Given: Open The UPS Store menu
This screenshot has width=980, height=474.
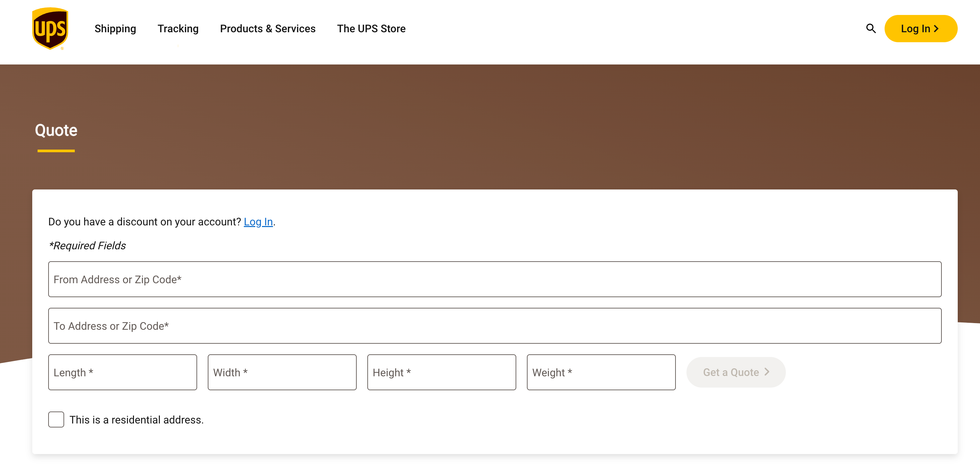Looking at the screenshot, I should coord(371,29).
